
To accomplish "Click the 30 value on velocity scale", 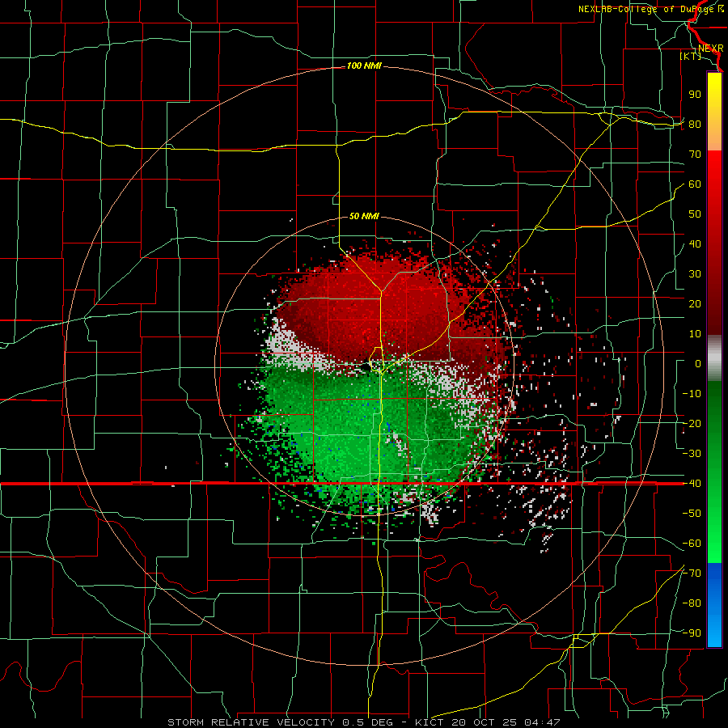I will pyautogui.click(x=695, y=274).
